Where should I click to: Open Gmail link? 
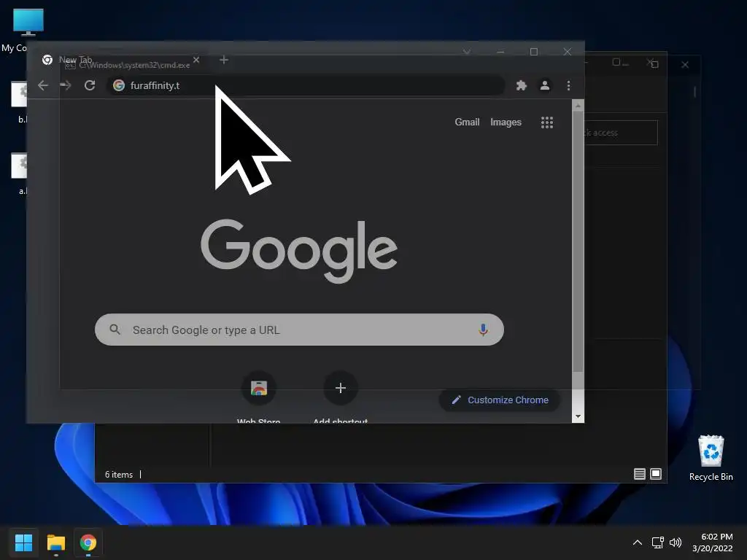tap(467, 122)
